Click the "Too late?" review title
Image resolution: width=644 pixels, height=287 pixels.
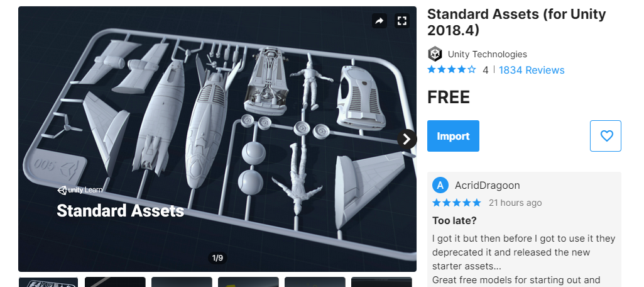454,221
